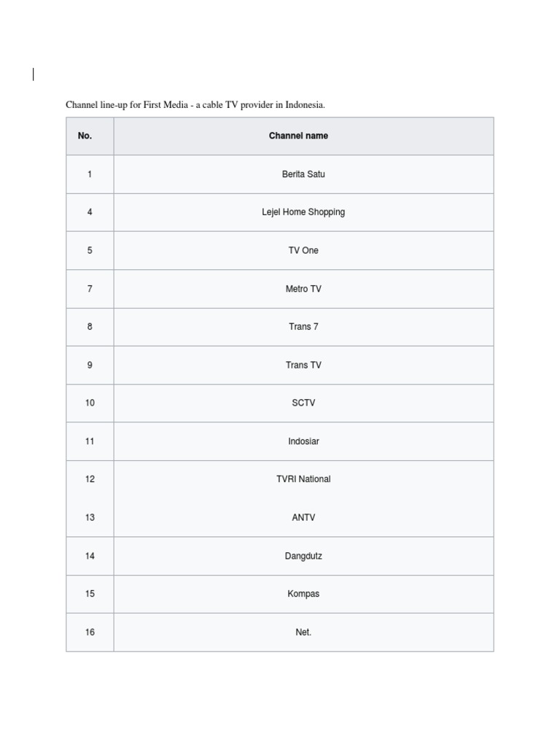Click the First Media caption text
This screenshot has width=560, height=747.
pos(195,105)
